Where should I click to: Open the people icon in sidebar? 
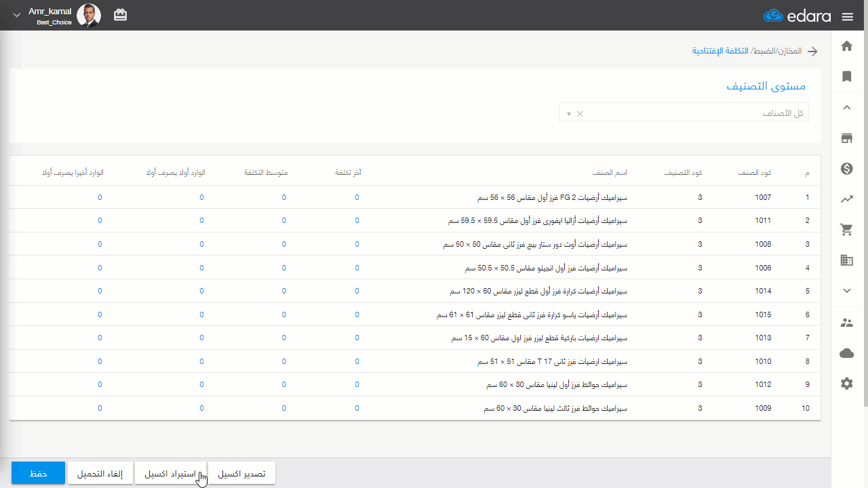[846, 323]
